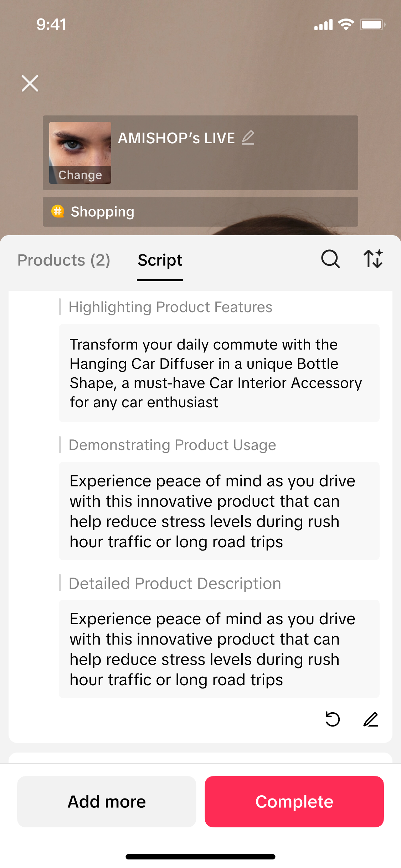The width and height of the screenshot is (401, 868).
Task: Tap Change on the cover thumbnail
Action: point(80,175)
